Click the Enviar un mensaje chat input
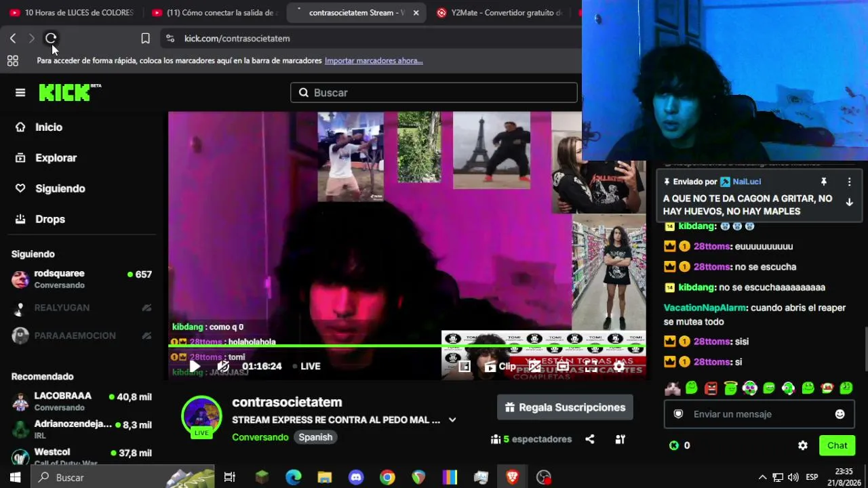868x488 pixels. click(758, 414)
